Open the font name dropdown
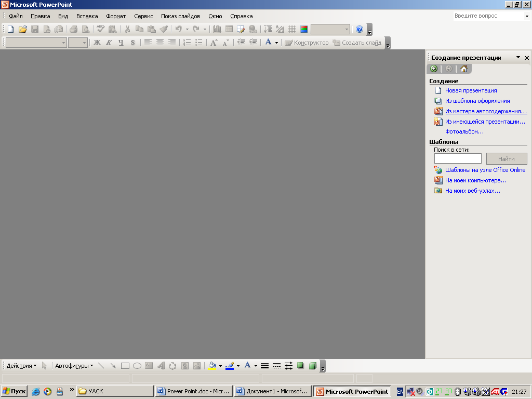 (63, 43)
